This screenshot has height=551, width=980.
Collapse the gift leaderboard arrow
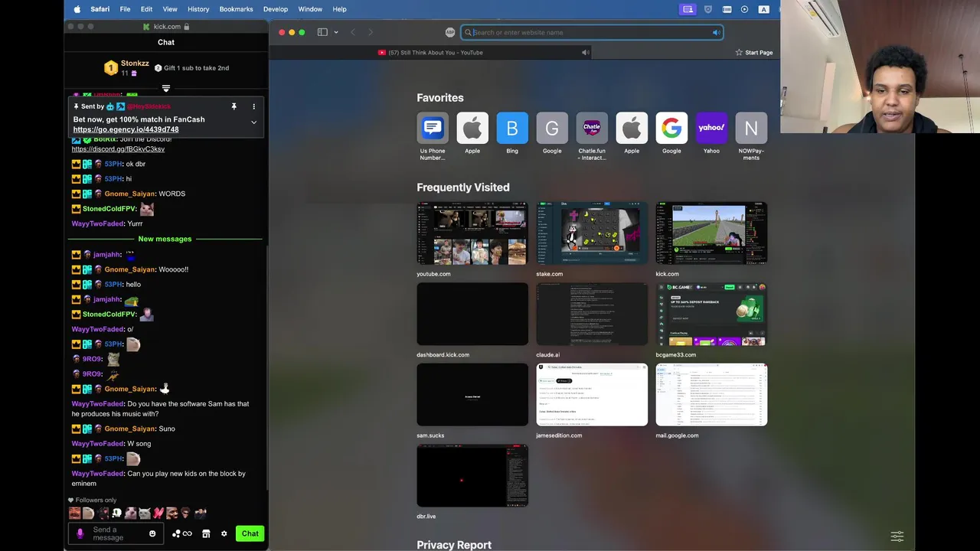166,89
